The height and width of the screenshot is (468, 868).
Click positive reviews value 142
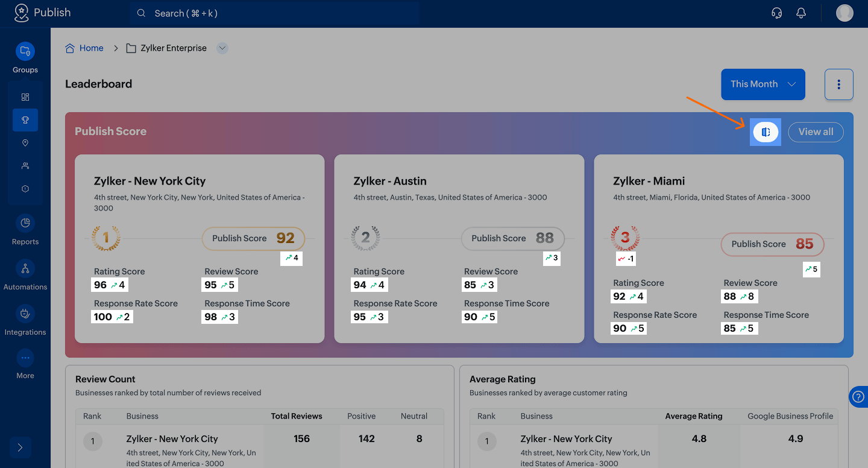(x=367, y=439)
